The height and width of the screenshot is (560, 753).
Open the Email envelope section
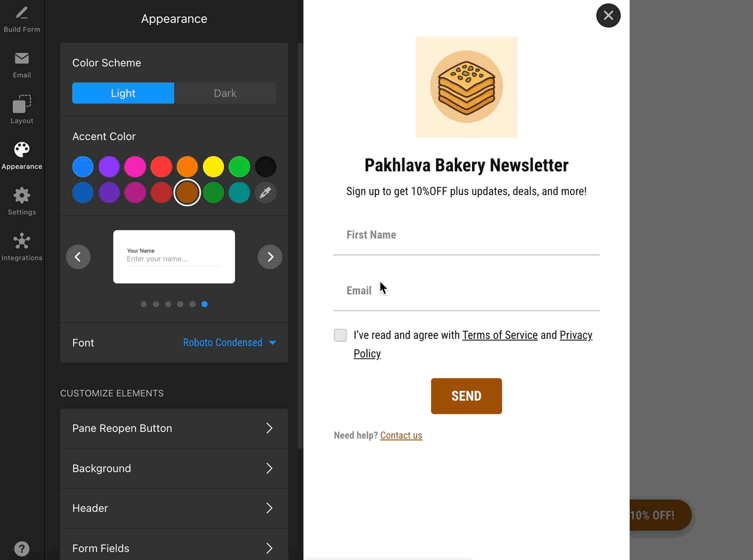click(22, 59)
